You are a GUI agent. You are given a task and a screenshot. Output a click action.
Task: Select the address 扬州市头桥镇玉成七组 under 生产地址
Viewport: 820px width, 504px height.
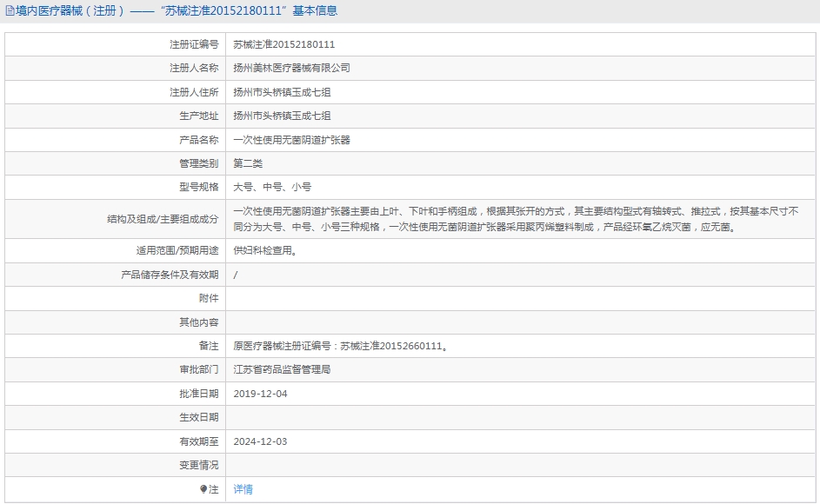pos(279,115)
